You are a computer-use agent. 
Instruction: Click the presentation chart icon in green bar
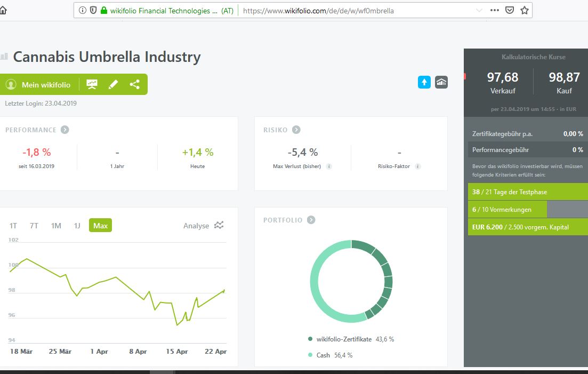pos(92,84)
